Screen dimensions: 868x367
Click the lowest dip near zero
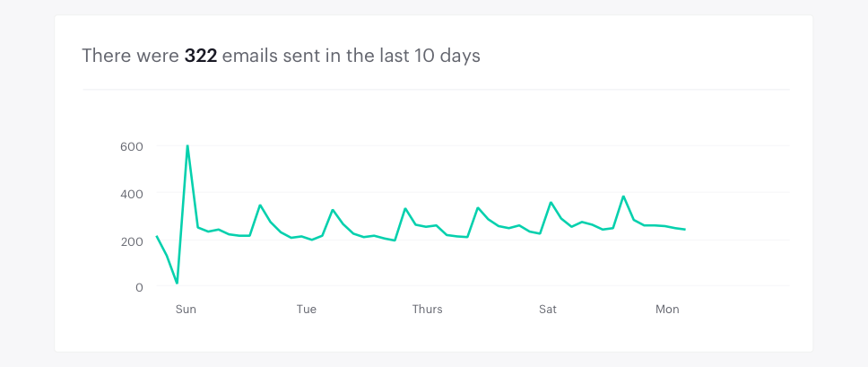click(178, 283)
